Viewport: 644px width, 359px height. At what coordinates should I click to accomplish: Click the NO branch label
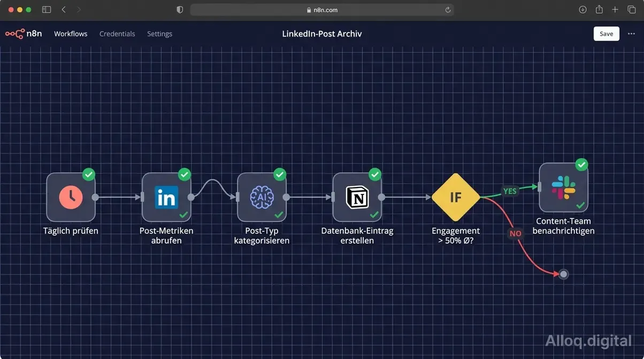click(x=515, y=233)
